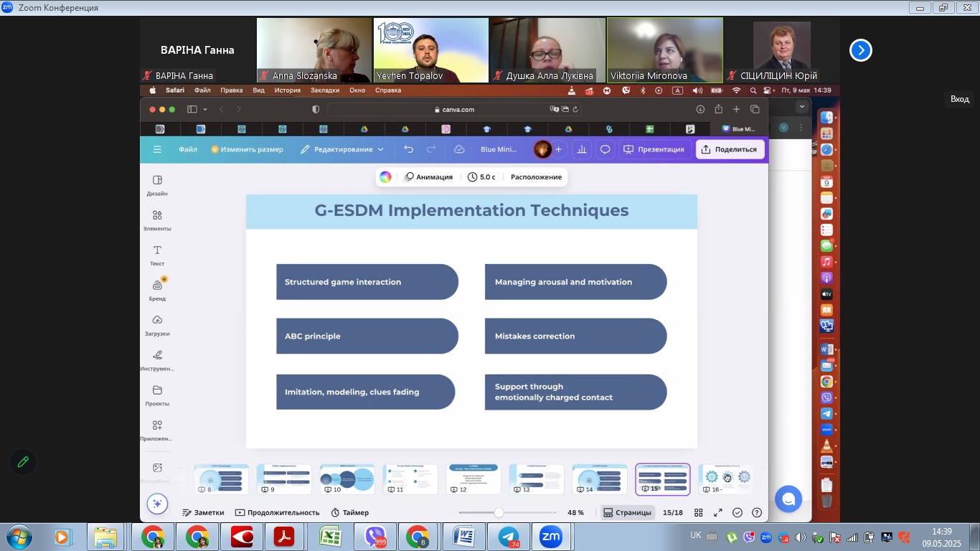The image size is (980, 551).
Task: Open the comments speech bubble icon
Action: 606,149
